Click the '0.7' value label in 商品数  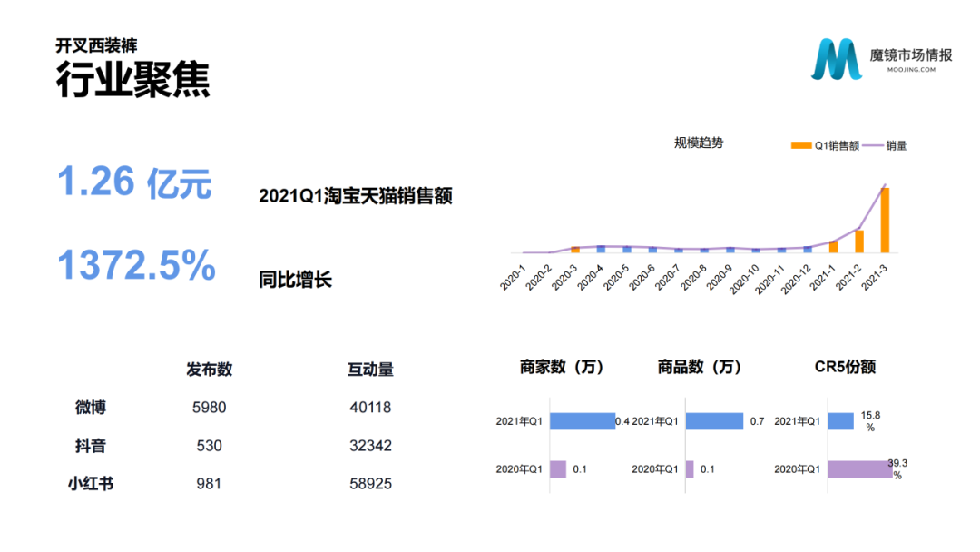point(757,421)
